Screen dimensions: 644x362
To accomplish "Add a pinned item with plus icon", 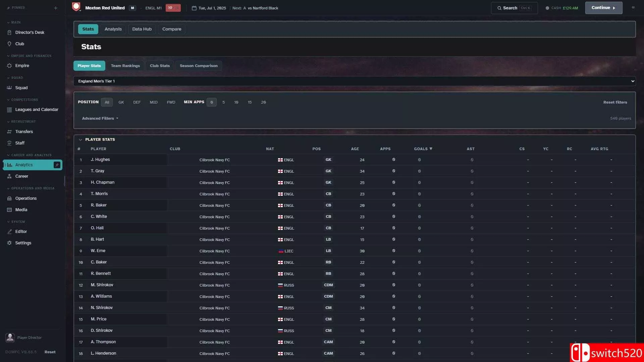I will pyautogui.click(x=56, y=8).
